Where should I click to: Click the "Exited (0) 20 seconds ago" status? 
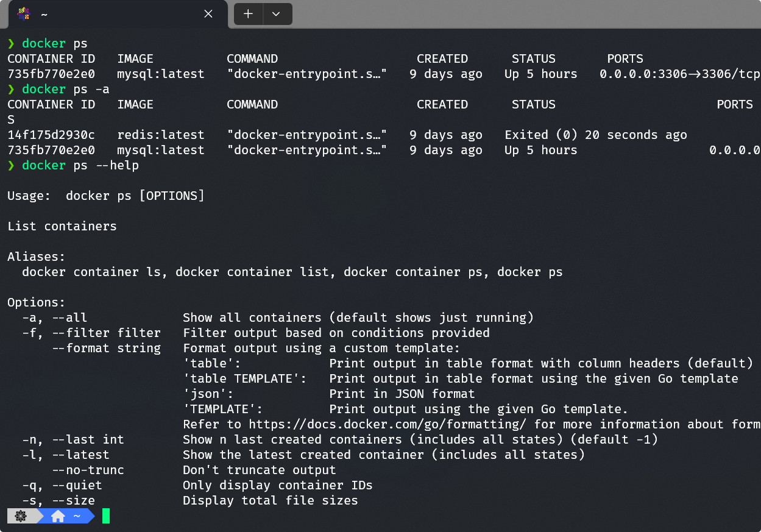596,135
